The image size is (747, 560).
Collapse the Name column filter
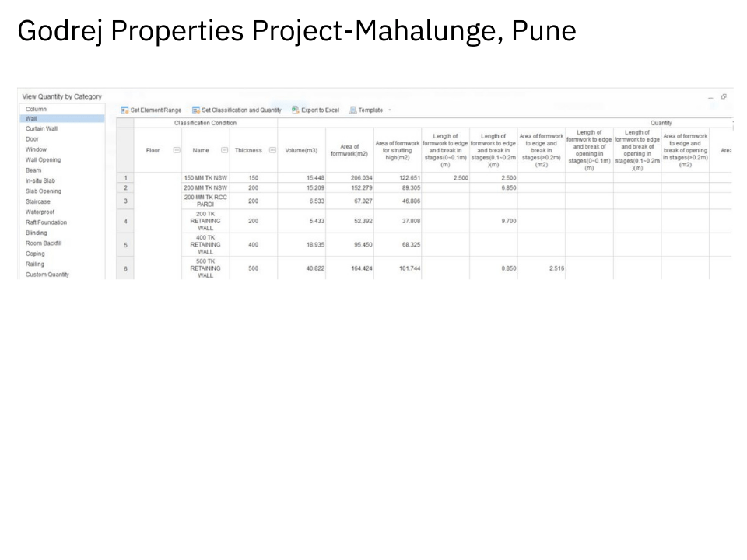pyautogui.click(x=224, y=150)
